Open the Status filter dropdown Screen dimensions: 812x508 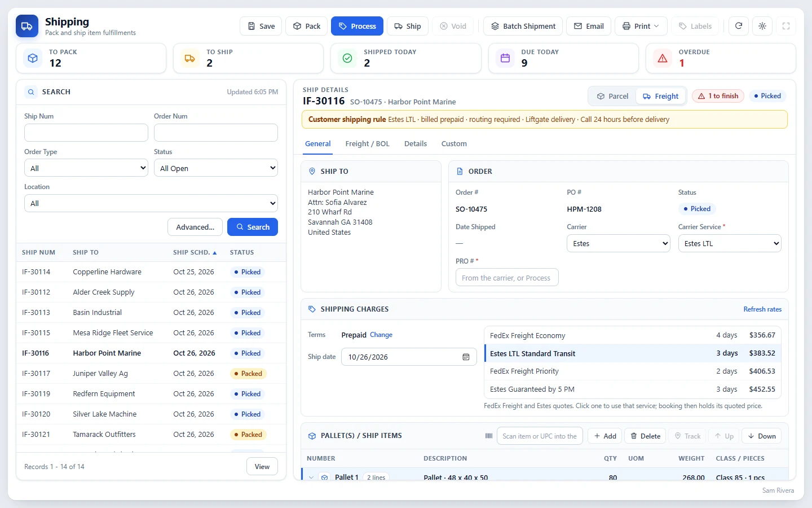coord(216,168)
